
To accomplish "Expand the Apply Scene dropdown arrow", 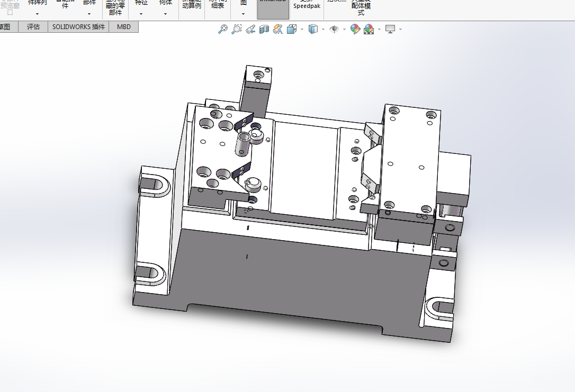I will (x=379, y=29).
